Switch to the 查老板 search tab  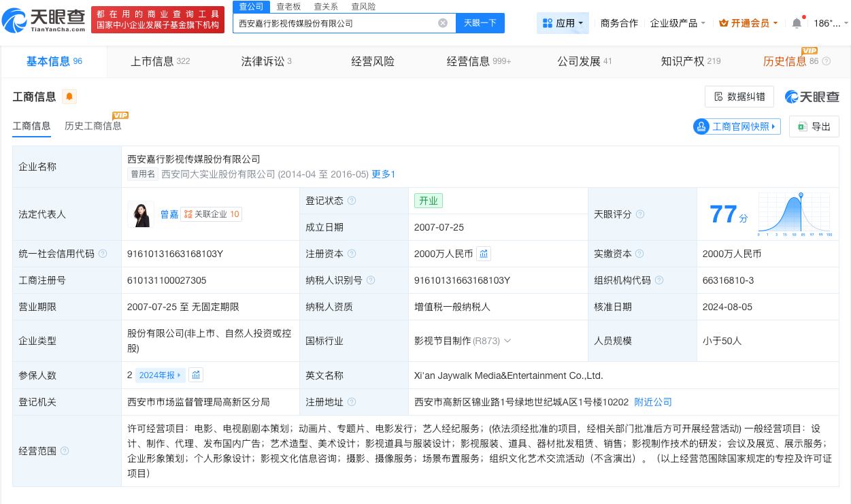tap(288, 7)
